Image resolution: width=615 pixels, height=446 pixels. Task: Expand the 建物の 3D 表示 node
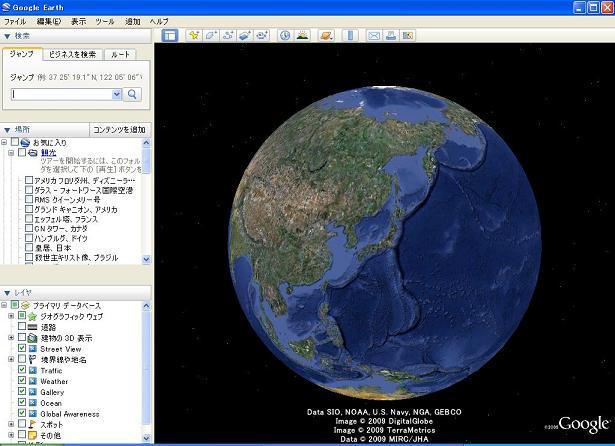pos(11,337)
